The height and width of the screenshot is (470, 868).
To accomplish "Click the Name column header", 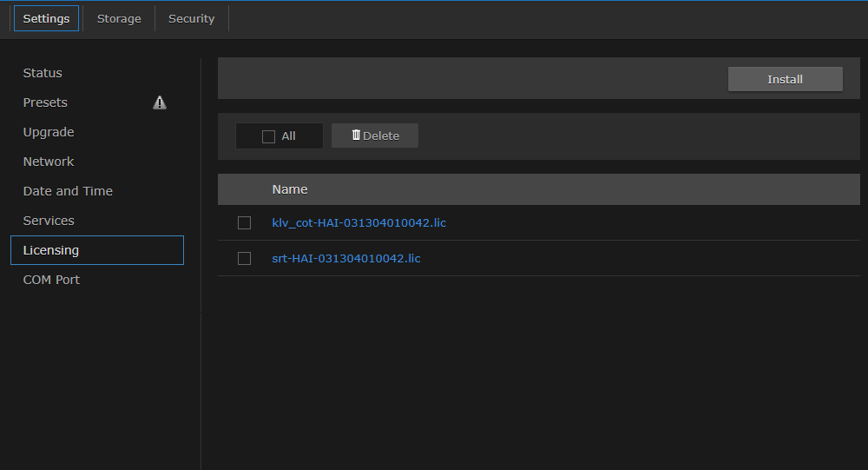I will 290,189.
